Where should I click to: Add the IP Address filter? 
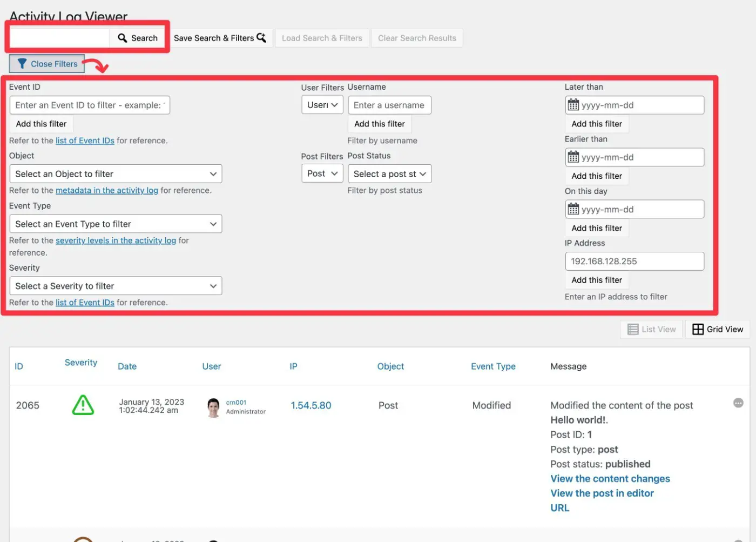click(597, 280)
